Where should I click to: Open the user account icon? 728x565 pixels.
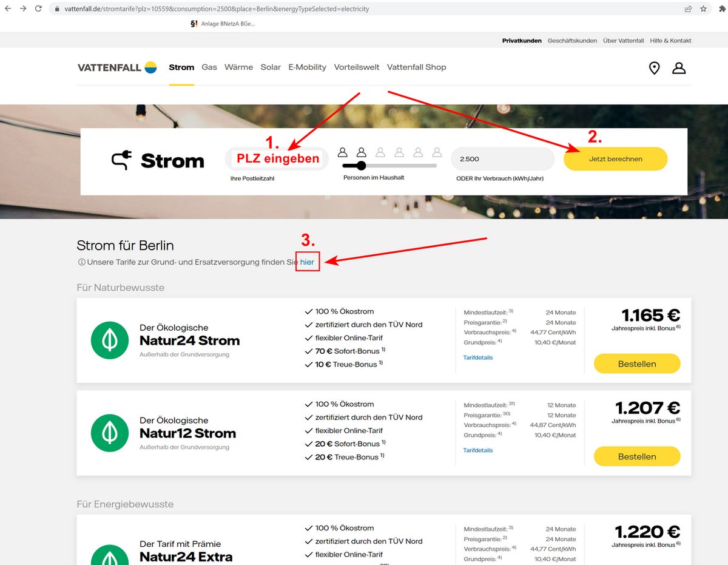(679, 68)
